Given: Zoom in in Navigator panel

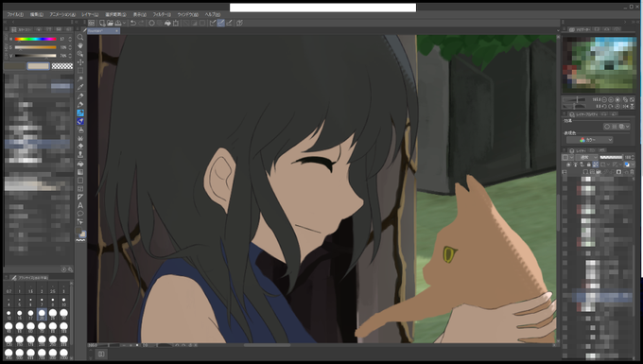Looking at the screenshot, I should [x=611, y=99].
